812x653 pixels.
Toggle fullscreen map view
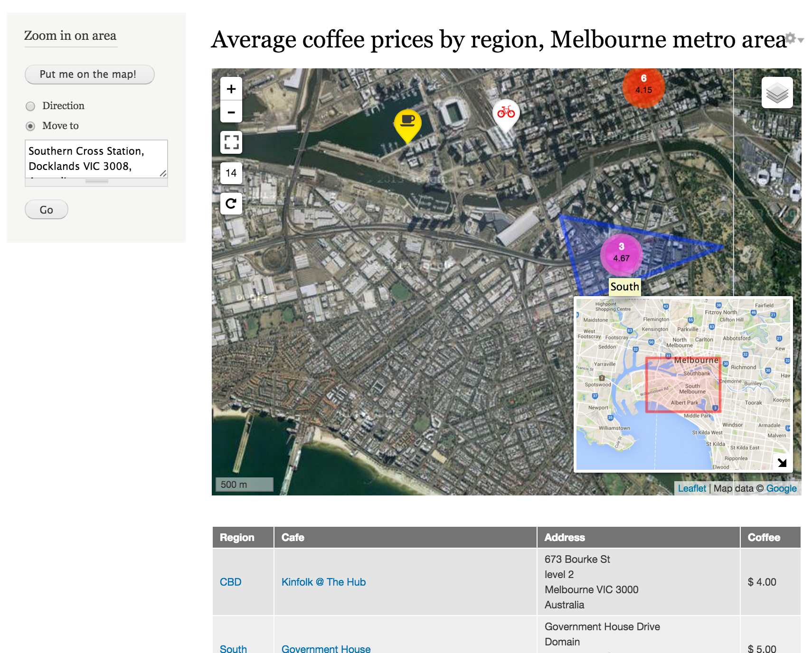point(231,142)
